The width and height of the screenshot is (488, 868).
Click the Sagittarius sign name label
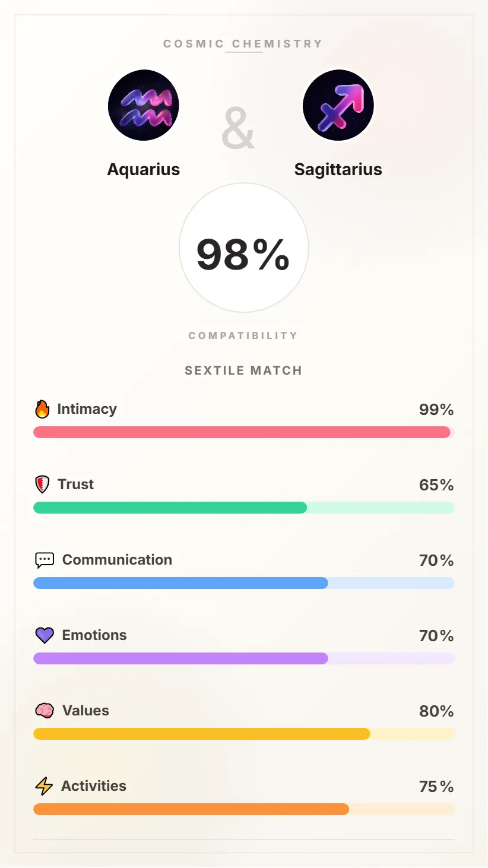coord(338,169)
